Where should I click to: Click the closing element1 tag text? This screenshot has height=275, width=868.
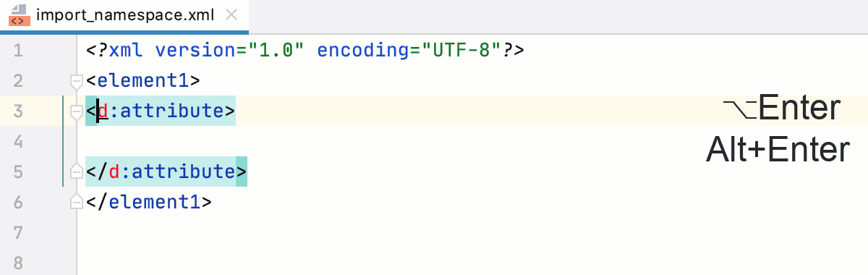pyautogui.click(x=148, y=203)
